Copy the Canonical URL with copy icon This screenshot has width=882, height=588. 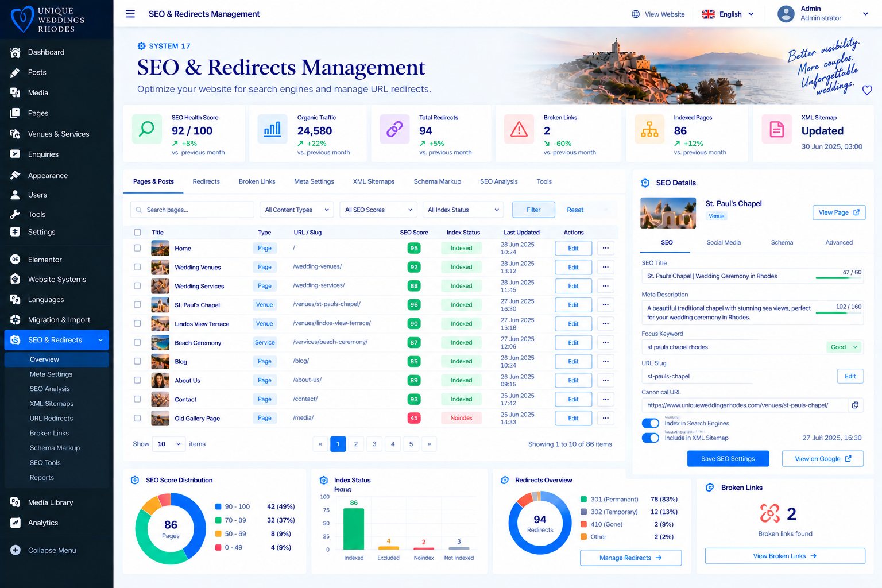pyautogui.click(x=855, y=405)
